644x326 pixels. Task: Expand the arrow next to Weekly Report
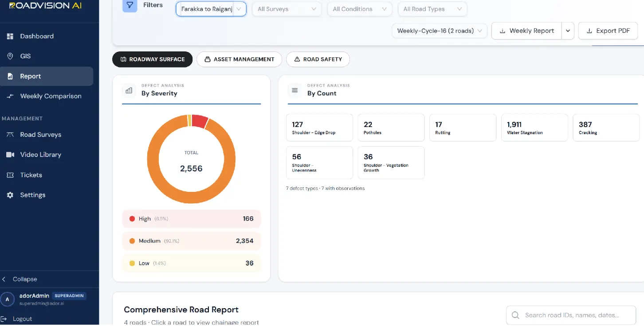click(568, 31)
